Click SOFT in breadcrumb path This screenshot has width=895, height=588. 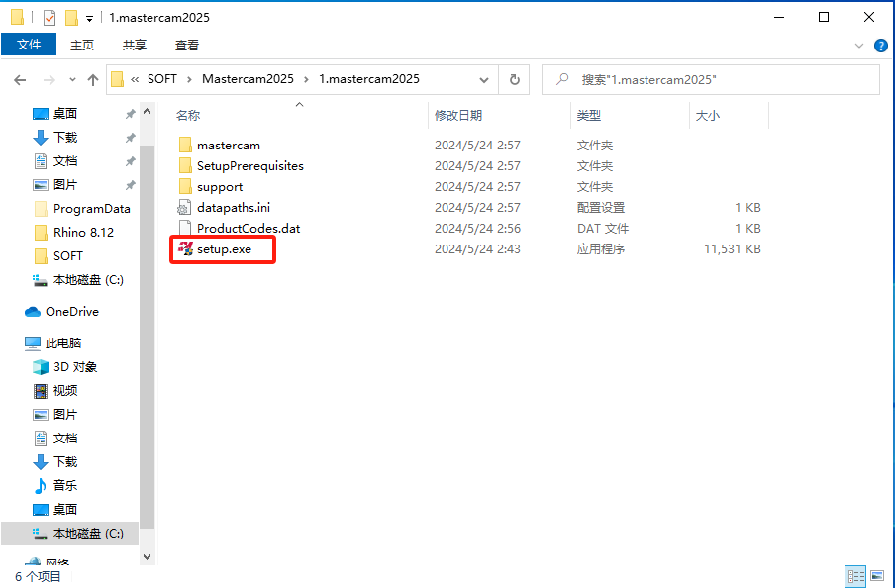pos(162,79)
